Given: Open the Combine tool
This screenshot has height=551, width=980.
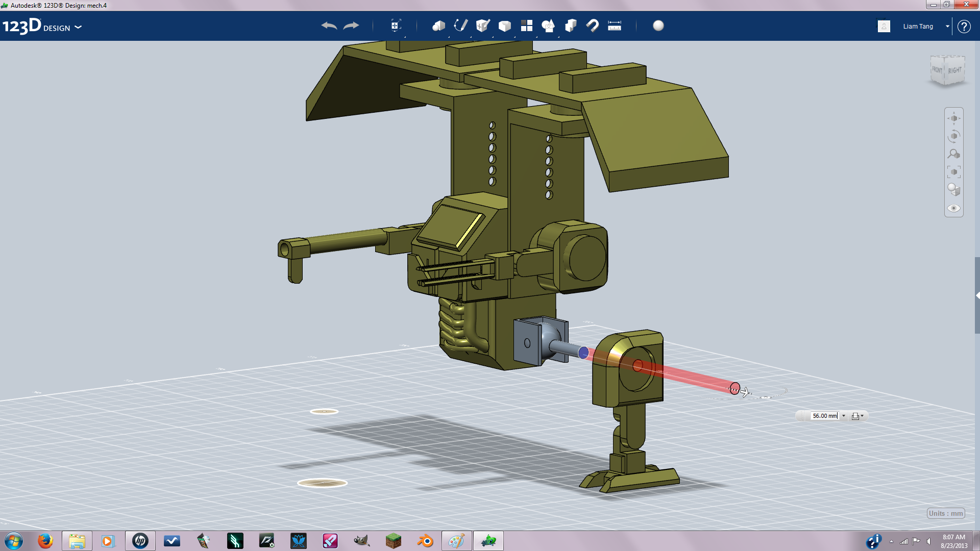Looking at the screenshot, I should tap(571, 26).
